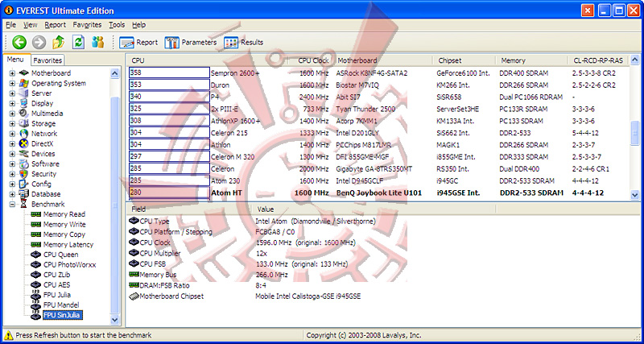Expand the Operating System tree node
The height and width of the screenshot is (344, 644).
12,84
